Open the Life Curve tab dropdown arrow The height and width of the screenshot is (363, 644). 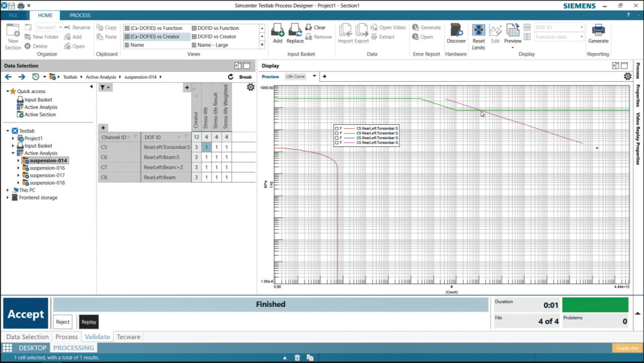point(314,76)
